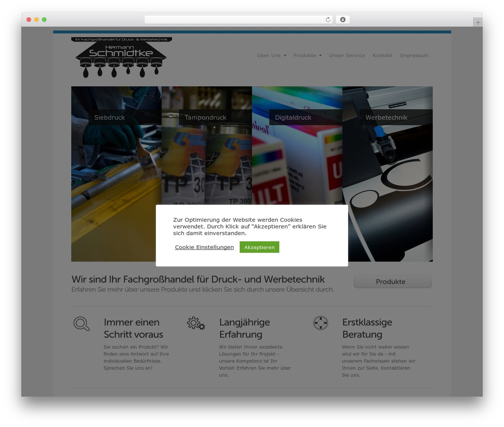Click the reload page icon in address bar
This screenshot has height=427, width=504.
tap(328, 20)
